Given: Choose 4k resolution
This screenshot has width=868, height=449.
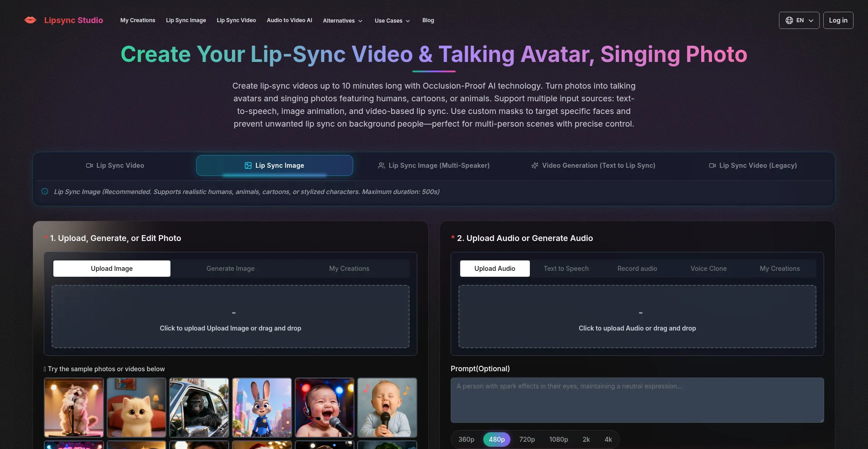Looking at the screenshot, I should pos(609,440).
